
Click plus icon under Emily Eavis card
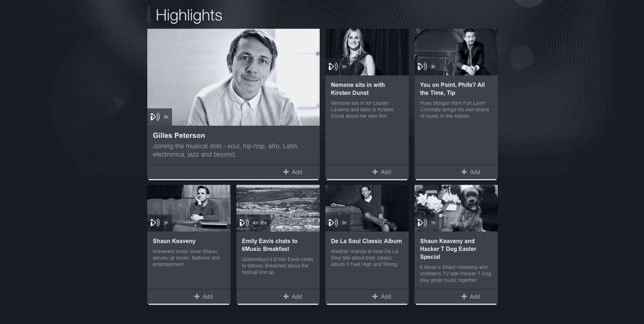pos(286,296)
